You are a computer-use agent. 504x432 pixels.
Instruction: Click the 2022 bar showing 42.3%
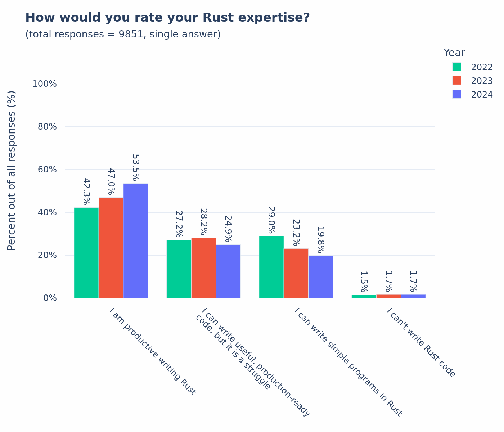pos(86,252)
